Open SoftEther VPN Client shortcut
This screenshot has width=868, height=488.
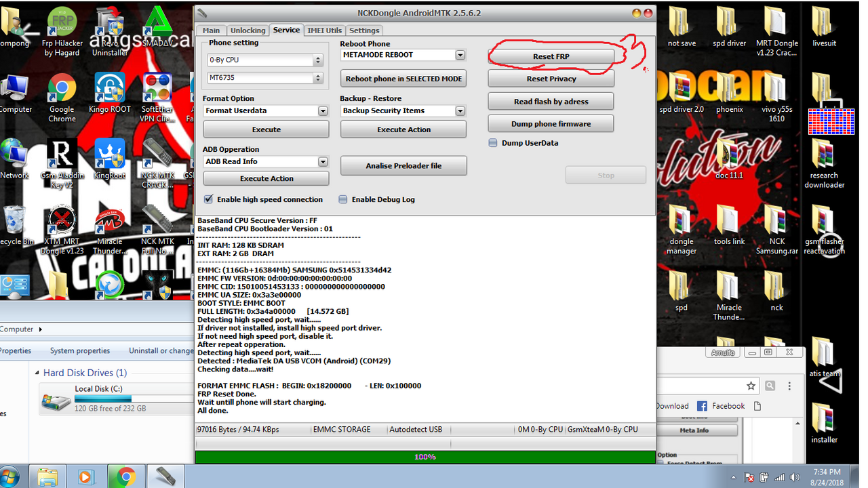click(157, 98)
